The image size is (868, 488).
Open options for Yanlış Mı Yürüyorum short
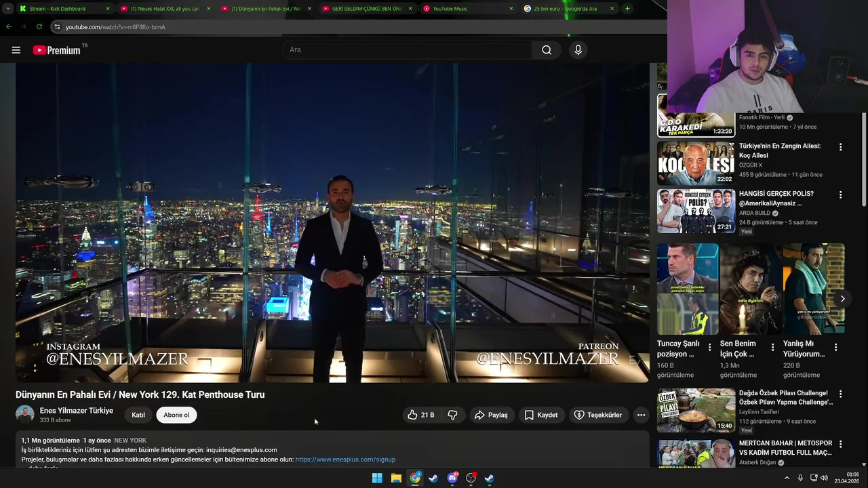point(836,347)
